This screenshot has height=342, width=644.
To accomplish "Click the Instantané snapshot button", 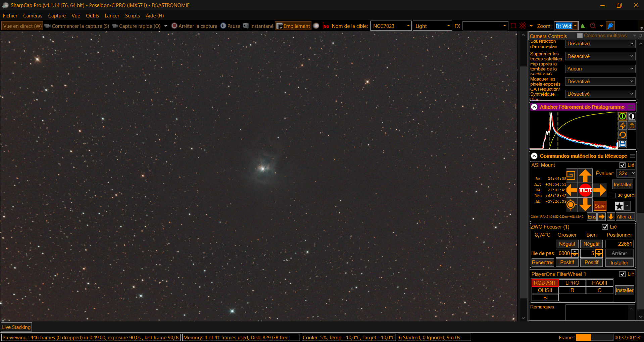I will 258,26.
